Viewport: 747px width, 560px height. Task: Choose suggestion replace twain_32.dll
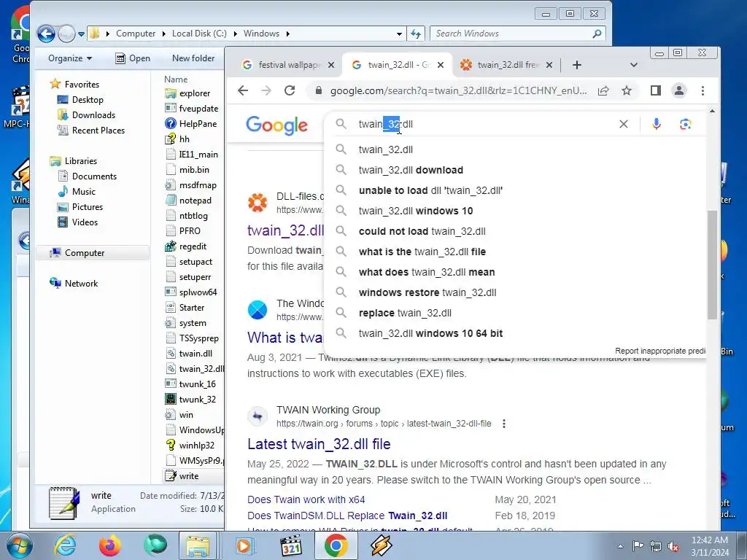click(405, 314)
